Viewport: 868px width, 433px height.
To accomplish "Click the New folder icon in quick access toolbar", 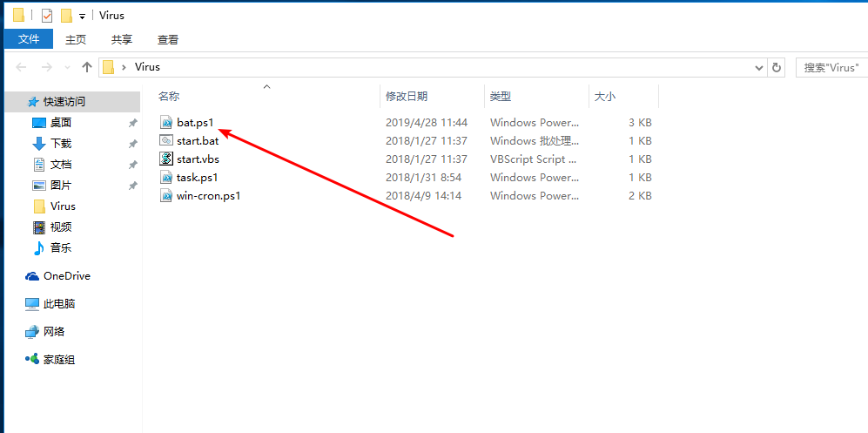I will coord(66,16).
